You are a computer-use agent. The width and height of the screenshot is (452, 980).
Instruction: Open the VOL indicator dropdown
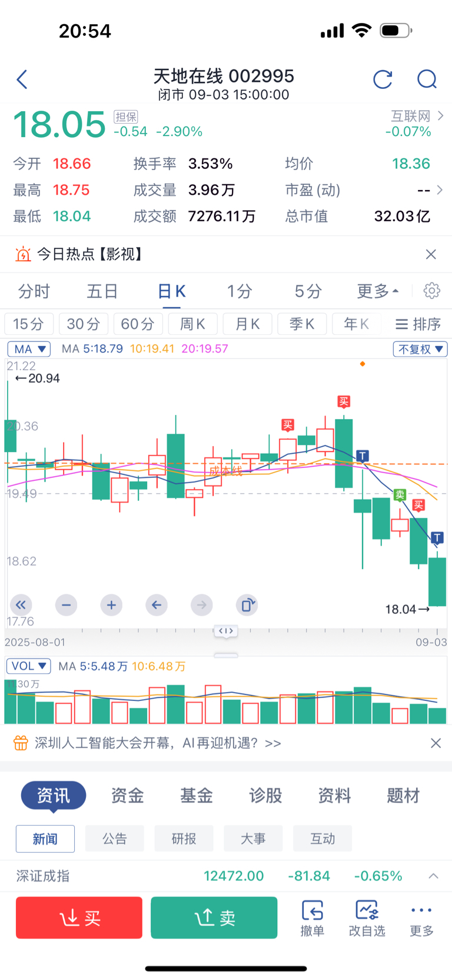(x=28, y=666)
